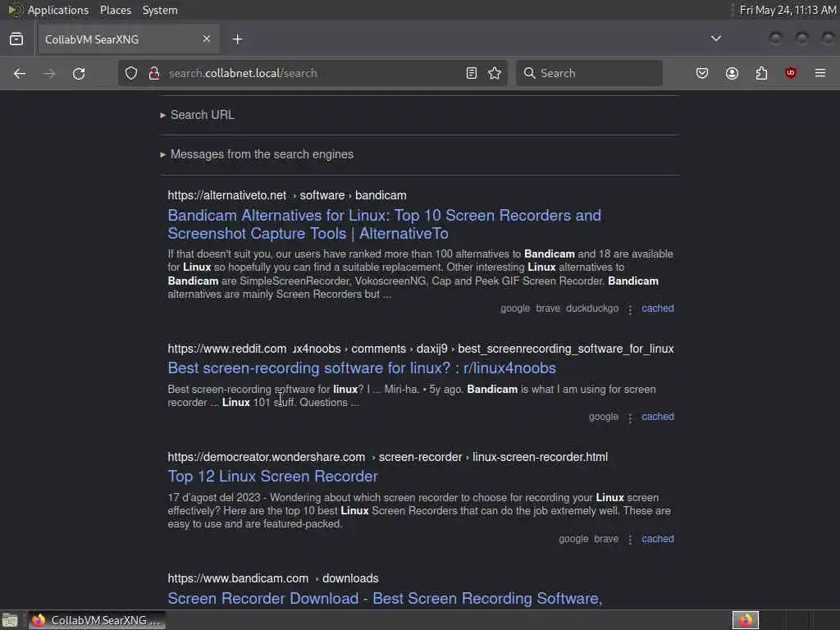Screen dimensions: 840x630
Task: Open the list all tabs chevron
Action: 715,39
